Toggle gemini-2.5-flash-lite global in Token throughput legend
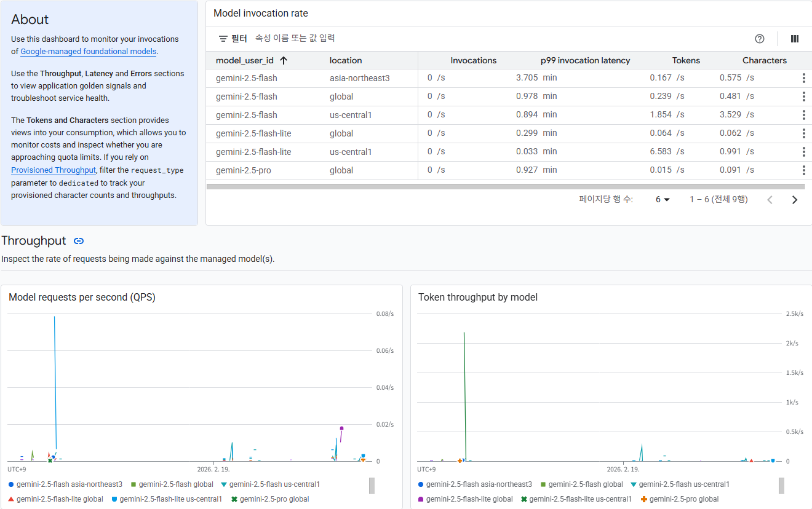 (x=465, y=499)
